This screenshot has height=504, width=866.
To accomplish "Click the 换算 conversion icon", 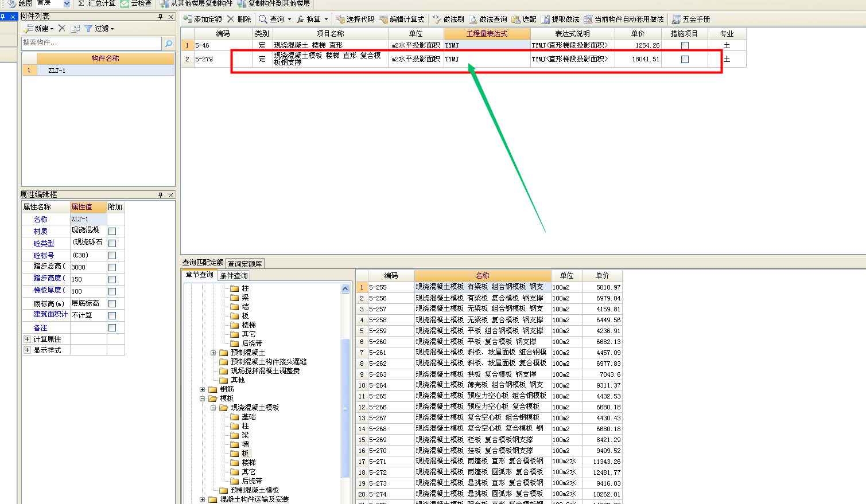I will (x=300, y=19).
